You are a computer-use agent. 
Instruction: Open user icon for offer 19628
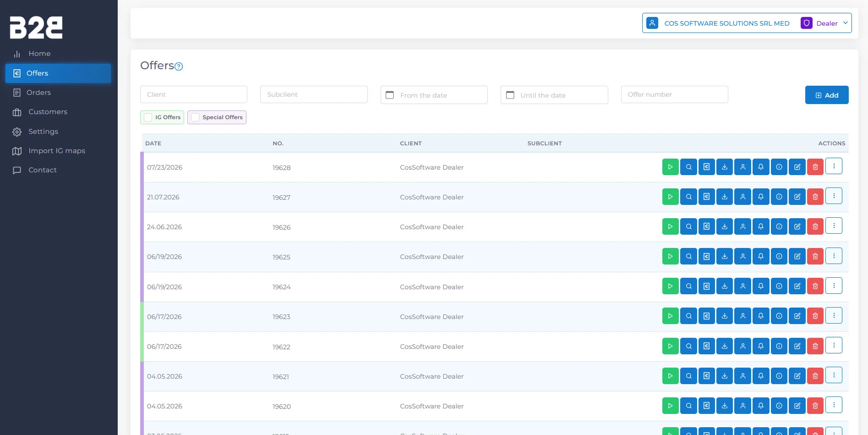743,167
